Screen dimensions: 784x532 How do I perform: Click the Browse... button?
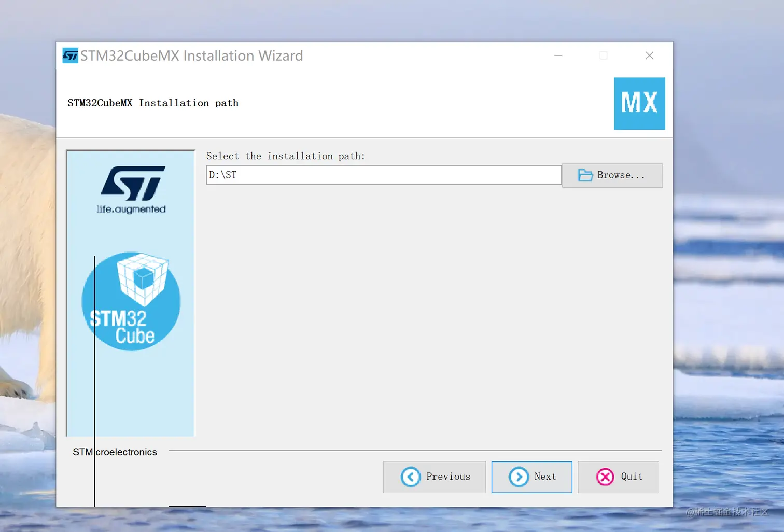click(x=612, y=175)
